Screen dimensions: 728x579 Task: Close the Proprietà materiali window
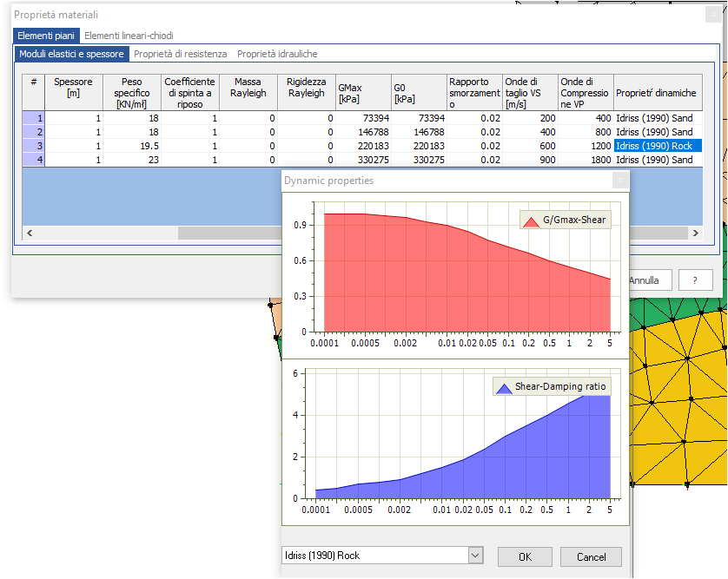pos(713,15)
